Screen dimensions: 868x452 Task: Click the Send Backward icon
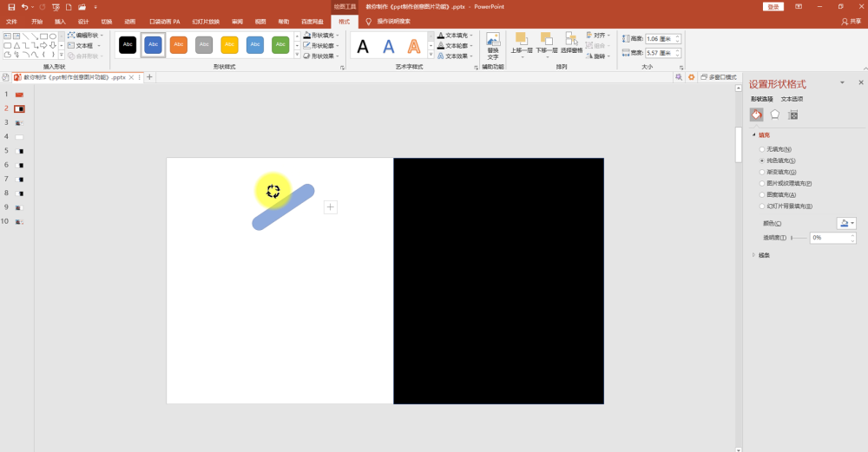(x=546, y=43)
